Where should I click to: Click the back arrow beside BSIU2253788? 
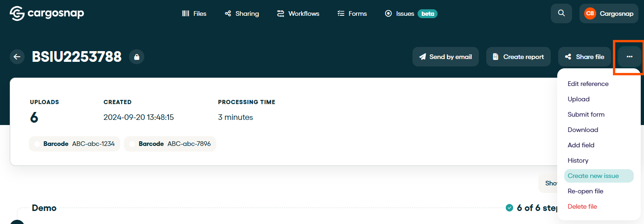coord(17,57)
